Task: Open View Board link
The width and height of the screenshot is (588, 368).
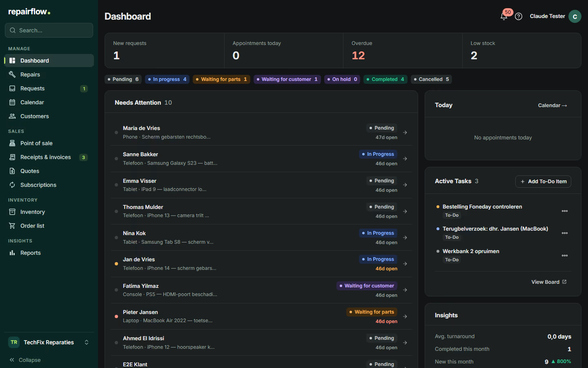Action: (549, 282)
